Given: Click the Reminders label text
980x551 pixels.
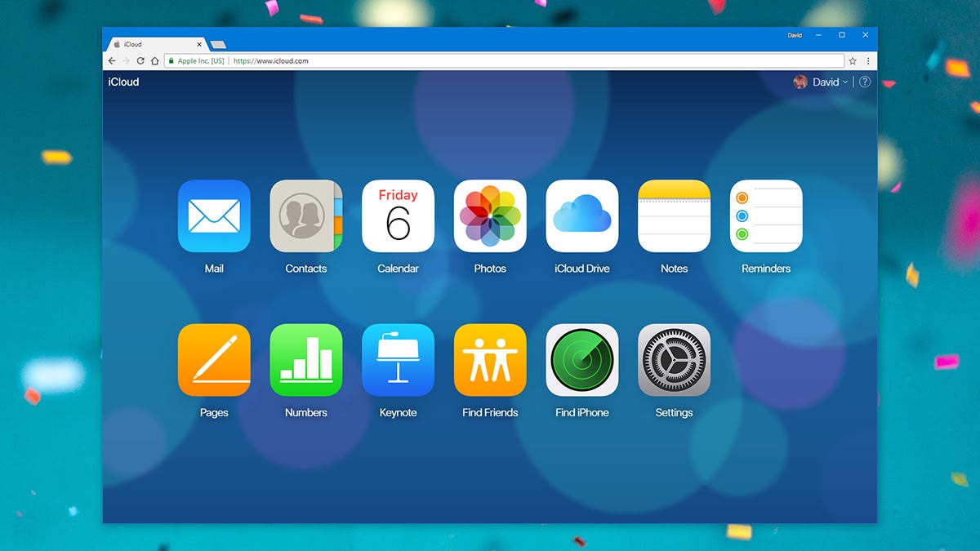Looking at the screenshot, I should point(766,269).
